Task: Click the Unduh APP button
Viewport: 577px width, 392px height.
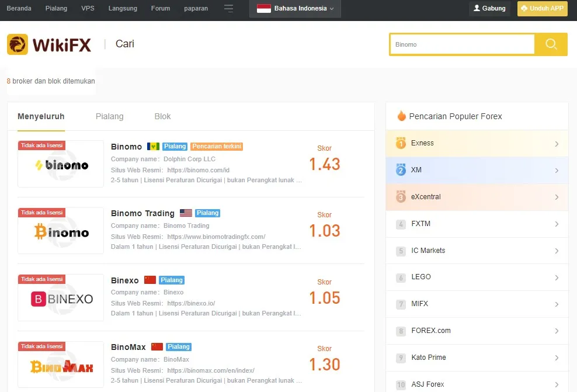Action: click(543, 8)
